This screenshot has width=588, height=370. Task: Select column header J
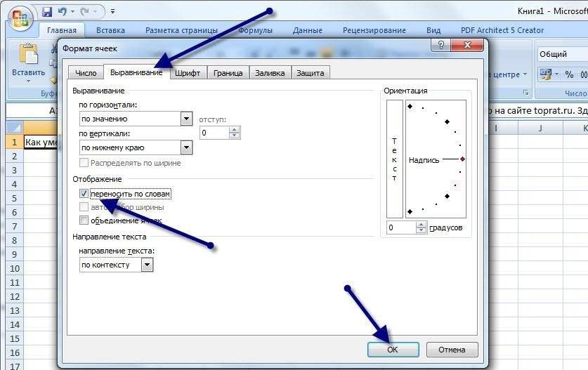[x=540, y=128]
